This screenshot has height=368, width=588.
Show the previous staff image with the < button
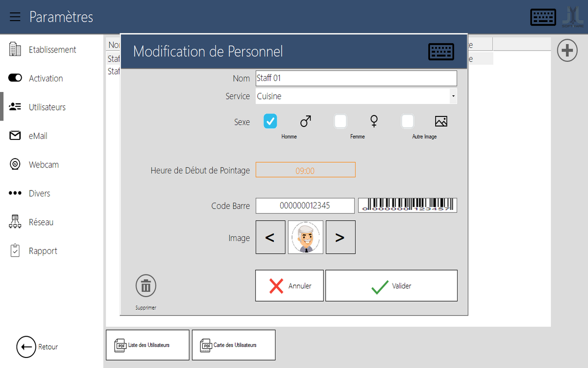(x=270, y=237)
